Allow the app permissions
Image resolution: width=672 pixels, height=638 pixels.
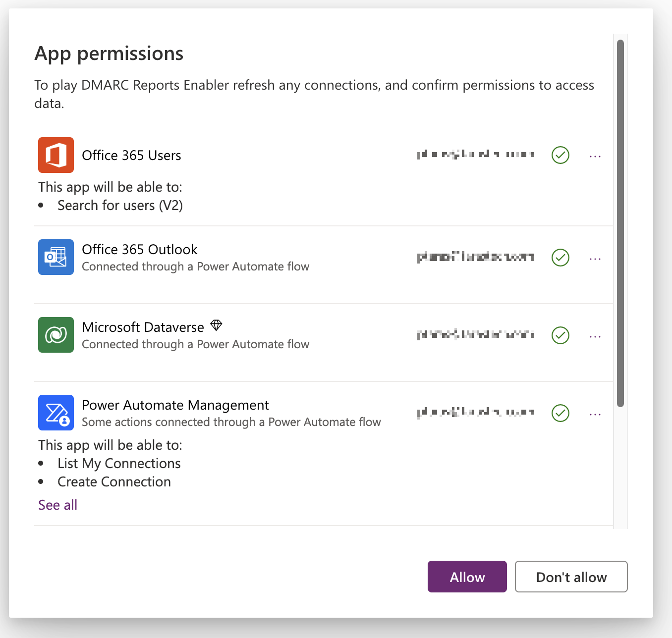pyautogui.click(x=467, y=577)
